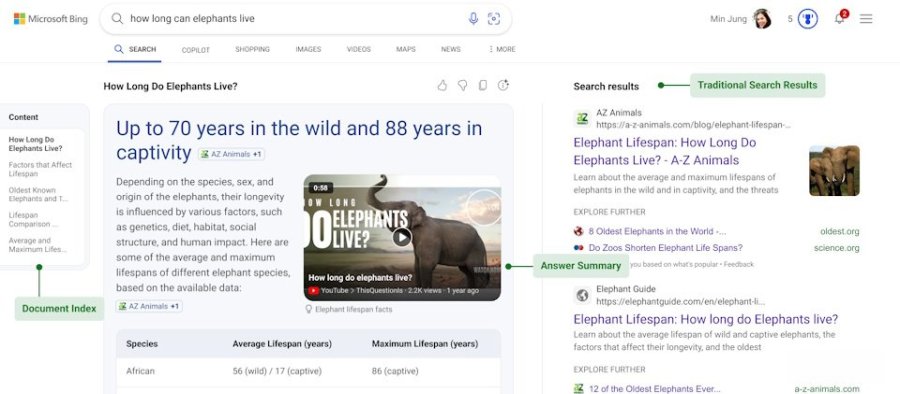Screen dimensions: 900x394
Task: Click the Microsoft Bing logo
Action: tap(51, 19)
